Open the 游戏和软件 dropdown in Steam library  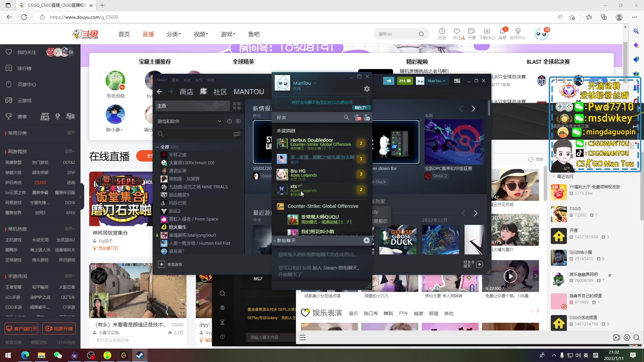point(220,121)
